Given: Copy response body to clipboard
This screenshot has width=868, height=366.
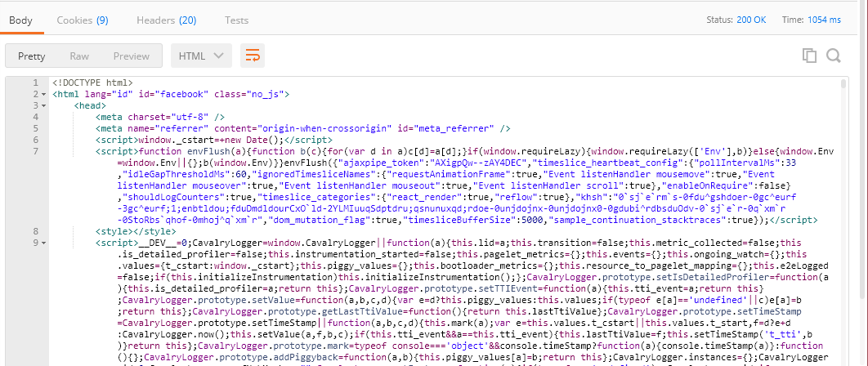Looking at the screenshot, I should 809,56.
